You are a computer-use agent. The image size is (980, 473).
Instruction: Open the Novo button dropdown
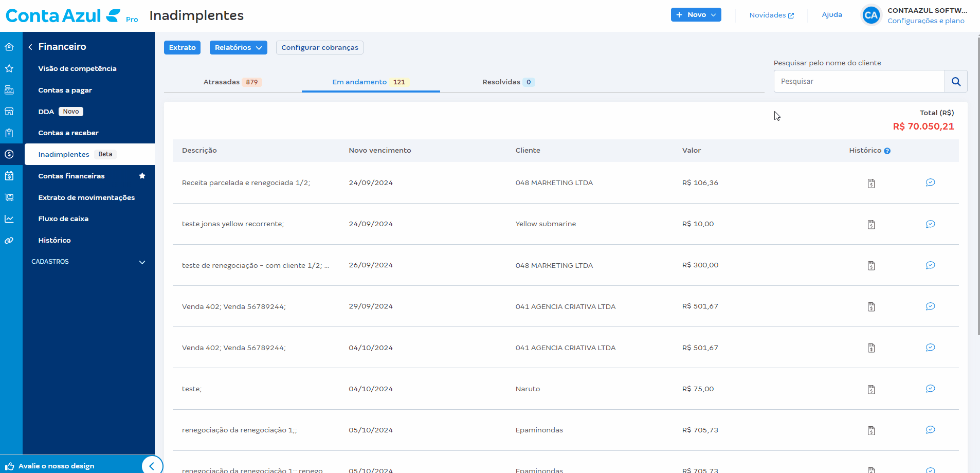pyautogui.click(x=696, y=14)
